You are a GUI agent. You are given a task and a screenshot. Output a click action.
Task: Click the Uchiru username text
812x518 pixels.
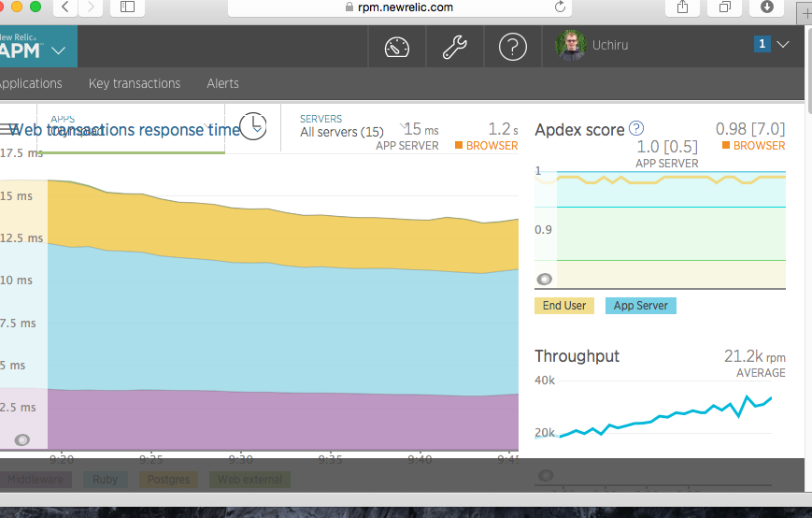tap(610, 45)
